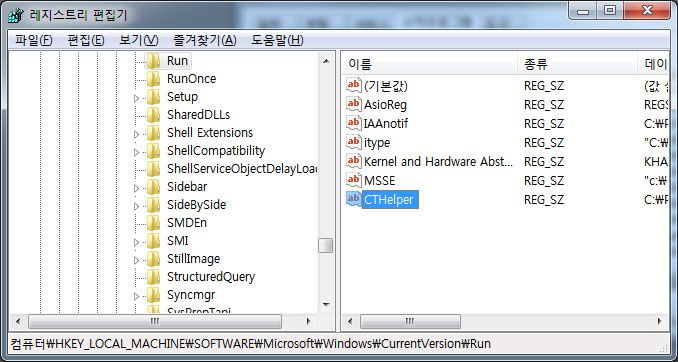Sort values by 종류 column header
Screen dimensions: 678x362
tap(578, 64)
